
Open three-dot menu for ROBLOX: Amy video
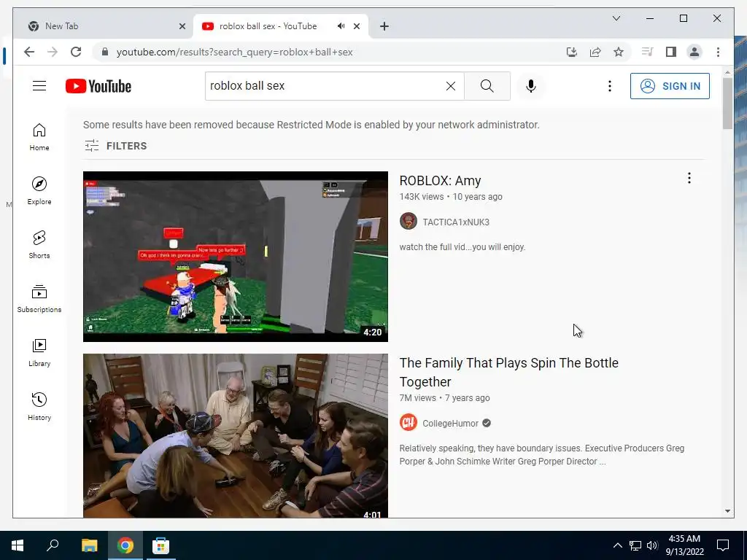[x=689, y=178]
